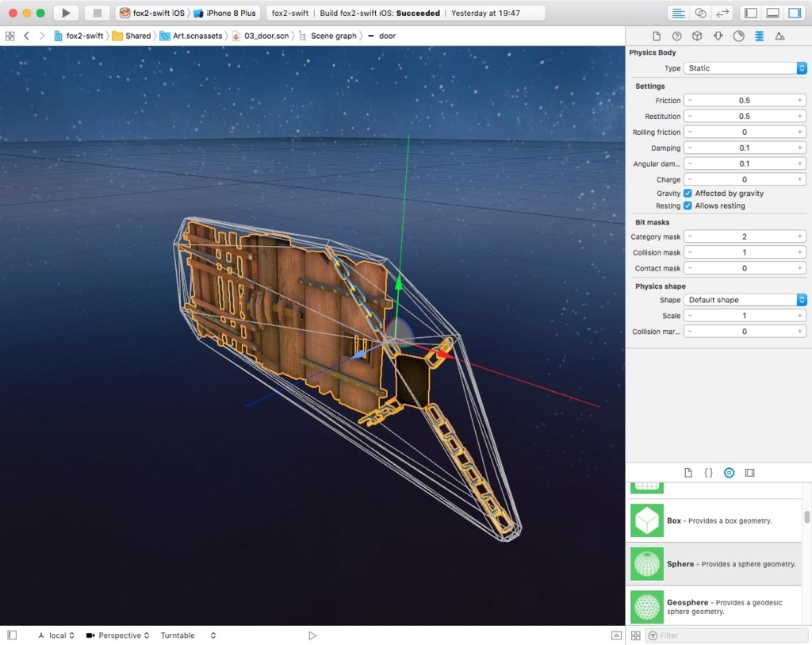Click the Damping value field

[745, 148]
